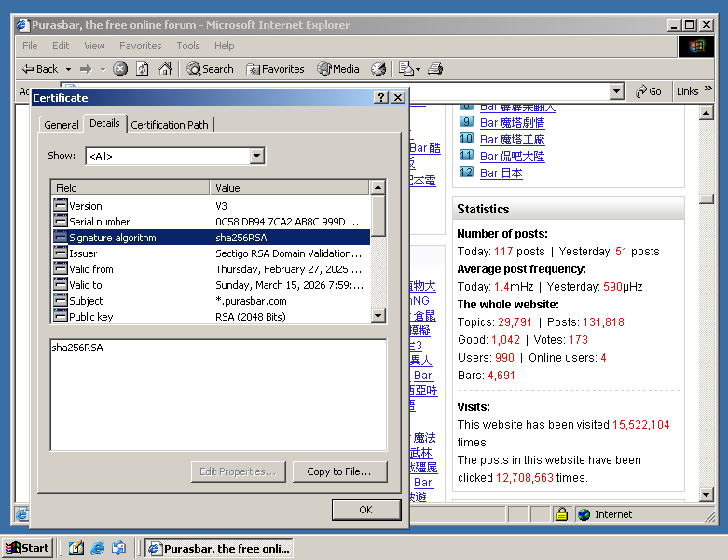The image size is (728, 560).
Task: Open the Bar 魔塔劇情 link
Action: pos(512,122)
